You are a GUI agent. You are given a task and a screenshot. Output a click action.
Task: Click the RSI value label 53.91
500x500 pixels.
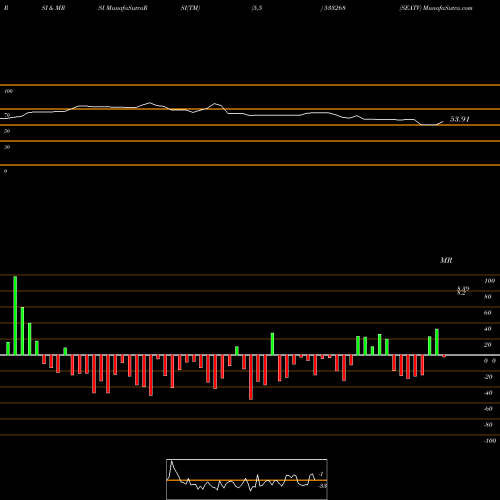click(x=460, y=119)
